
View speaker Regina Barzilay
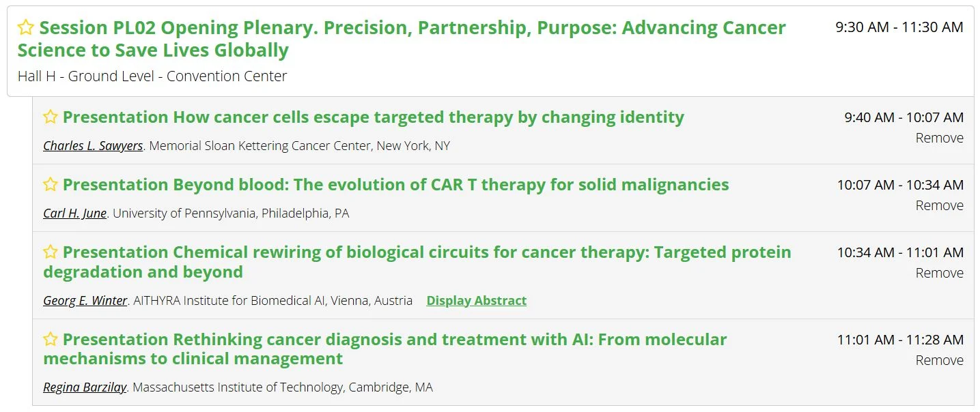tap(85, 387)
